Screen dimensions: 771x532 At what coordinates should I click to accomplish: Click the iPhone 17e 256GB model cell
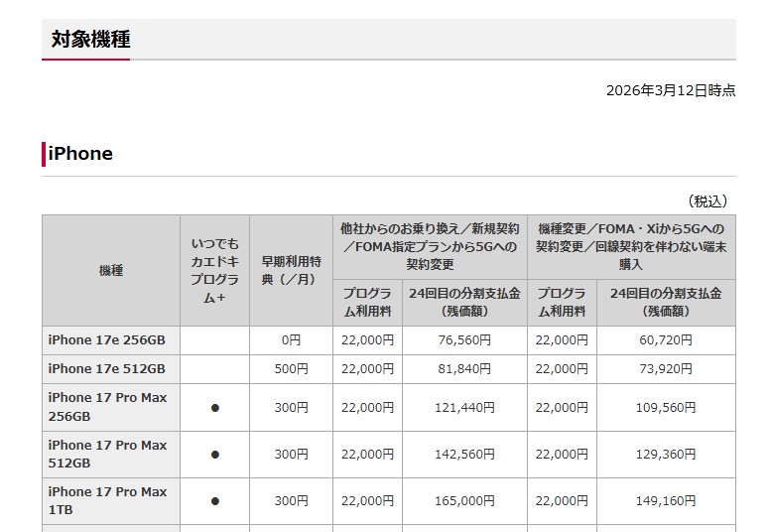107,340
